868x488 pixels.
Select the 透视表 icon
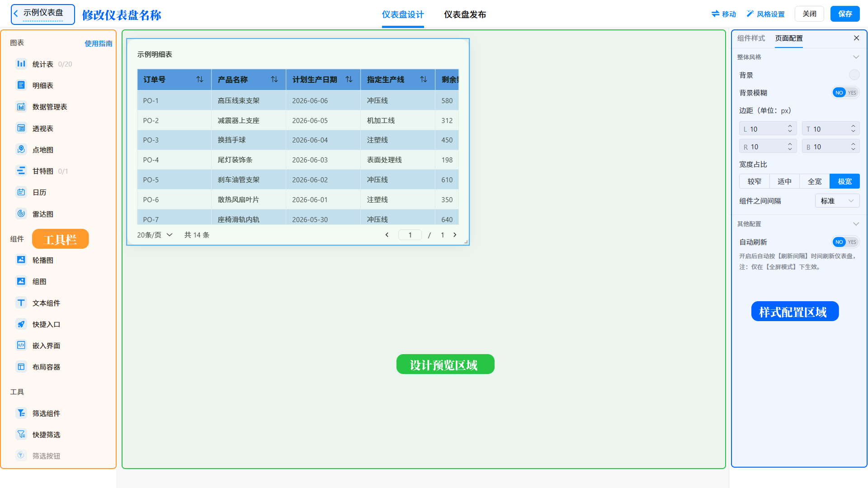coord(21,128)
